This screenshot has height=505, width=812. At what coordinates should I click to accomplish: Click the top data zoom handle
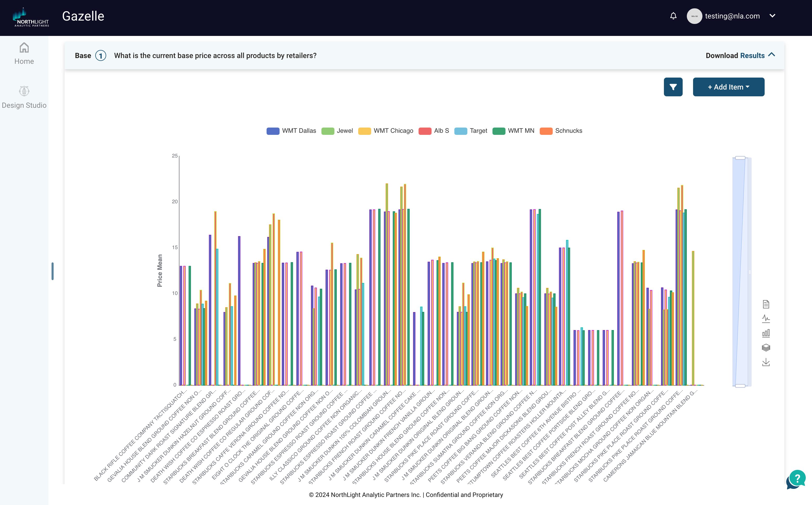tap(740, 158)
